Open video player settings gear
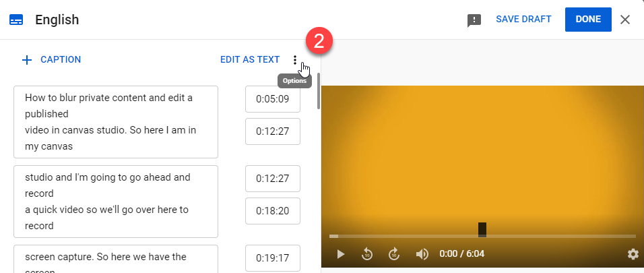Viewport: 644px width, 273px height. tap(633, 253)
